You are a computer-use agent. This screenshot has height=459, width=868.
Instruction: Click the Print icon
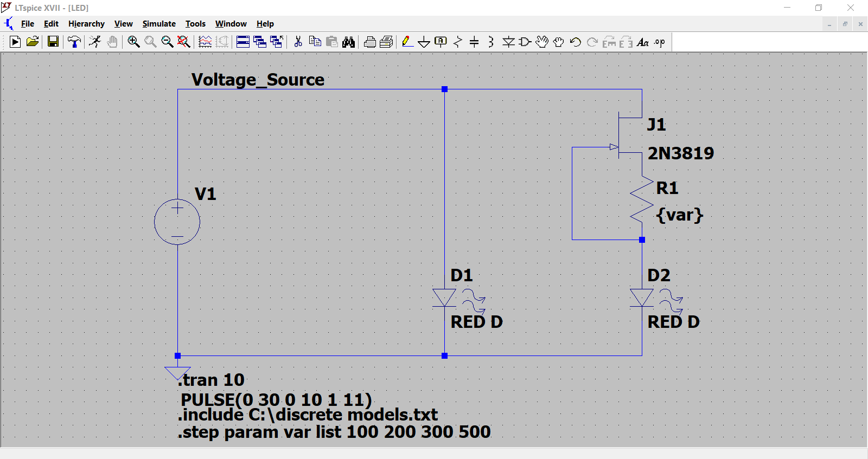click(370, 42)
